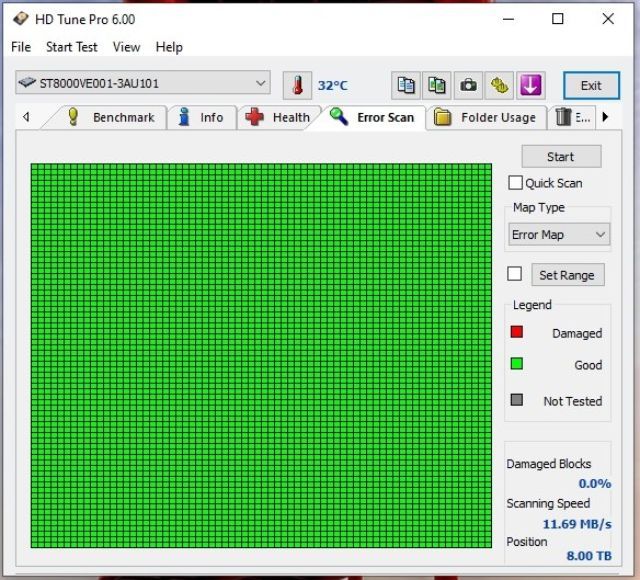Open the View menu

[x=127, y=47]
